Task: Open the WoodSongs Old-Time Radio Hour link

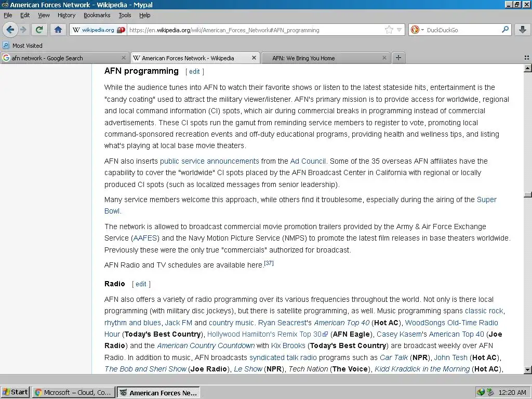Action: (451, 323)
